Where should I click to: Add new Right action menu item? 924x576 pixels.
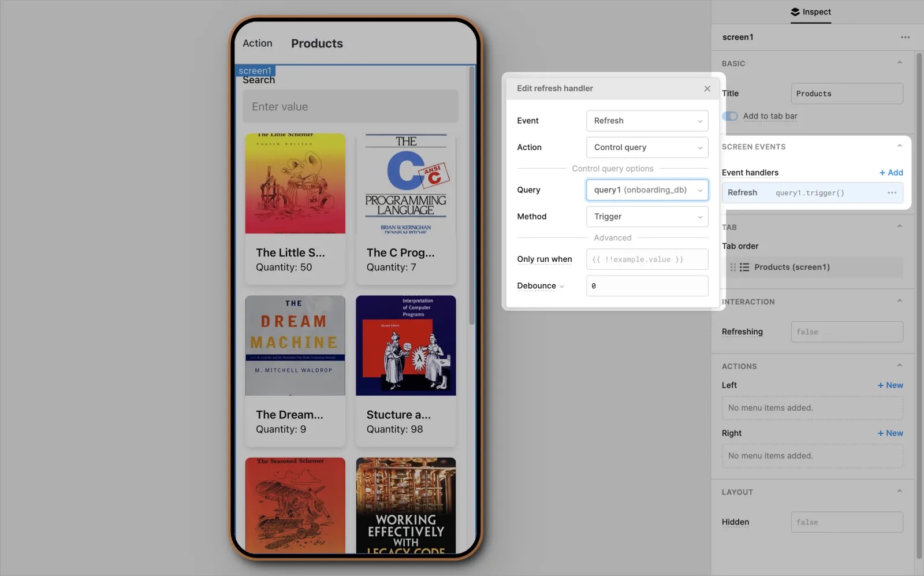click(x=891, y=433)
